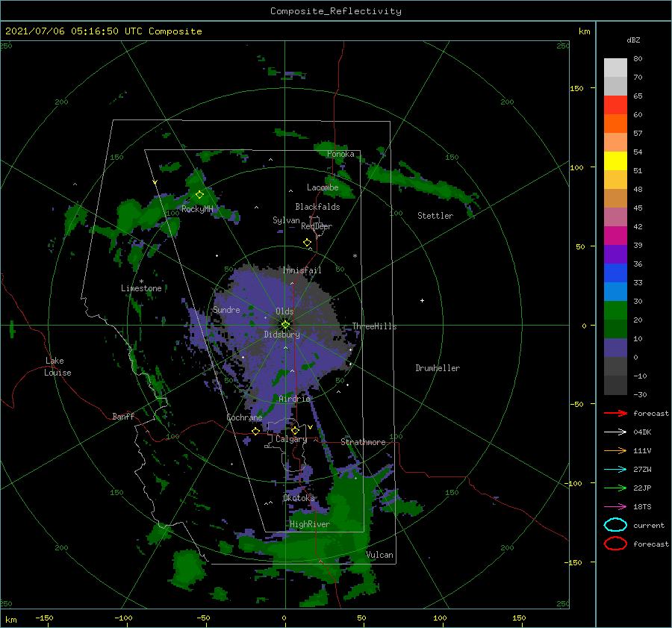The height and width of the screenshot is (628, 672).
Task: Click the orange 111V arrow icon
Action: click(x=615, y=450)
